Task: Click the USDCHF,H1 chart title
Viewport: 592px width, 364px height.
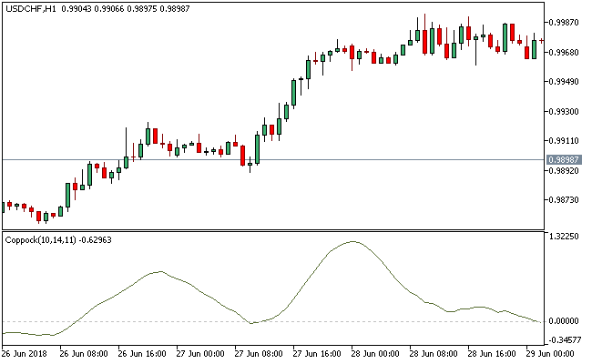Action: tap(30, 8)
